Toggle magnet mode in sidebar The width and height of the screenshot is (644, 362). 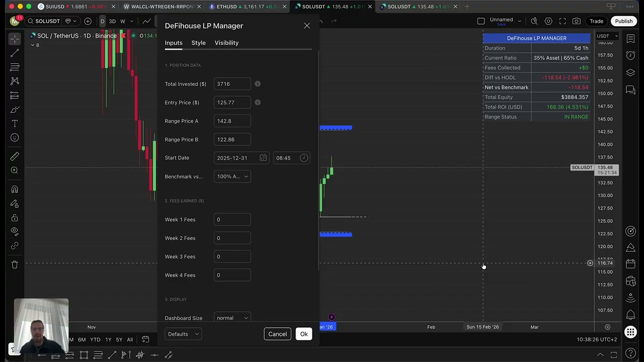pyautogui.click(x=15, y=190)
